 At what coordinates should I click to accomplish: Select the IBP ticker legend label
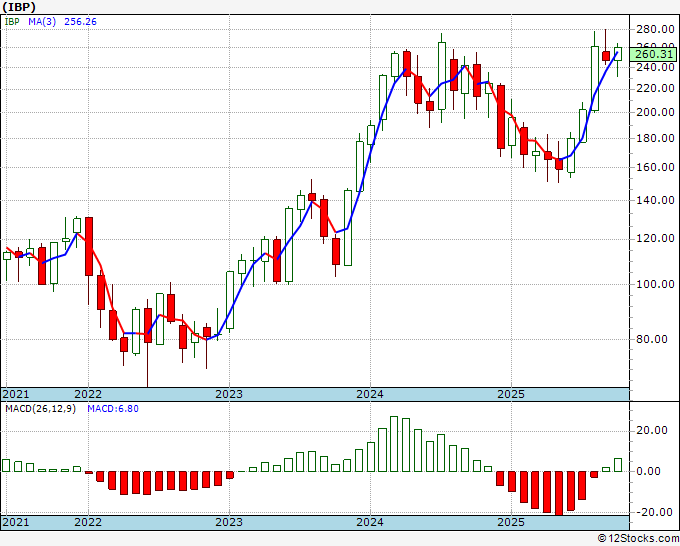click(12, 22)
